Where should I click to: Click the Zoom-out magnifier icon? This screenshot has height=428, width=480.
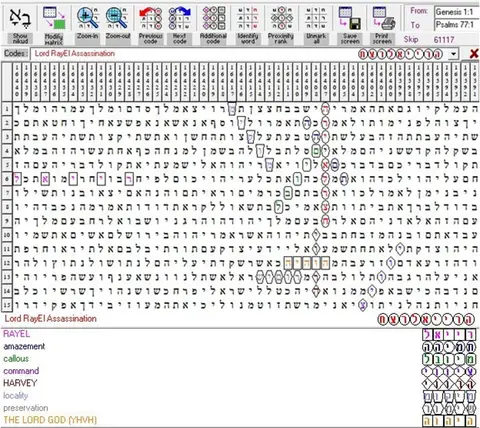[x=117, y=18]
